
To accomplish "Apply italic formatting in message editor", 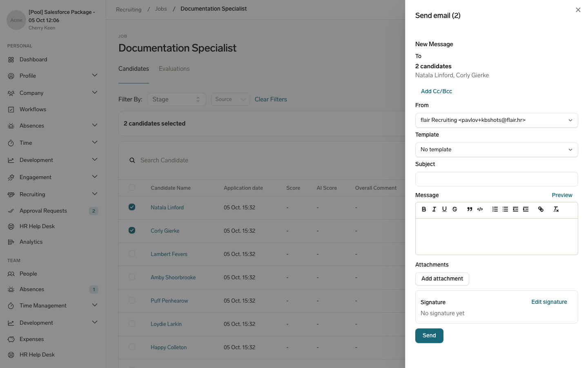I will pyautogui.click(x=434, y=209).
